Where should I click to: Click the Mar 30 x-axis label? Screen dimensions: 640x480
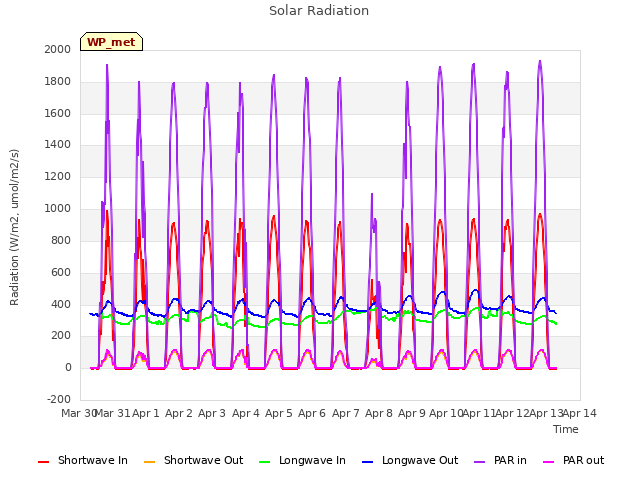point(78,413)
